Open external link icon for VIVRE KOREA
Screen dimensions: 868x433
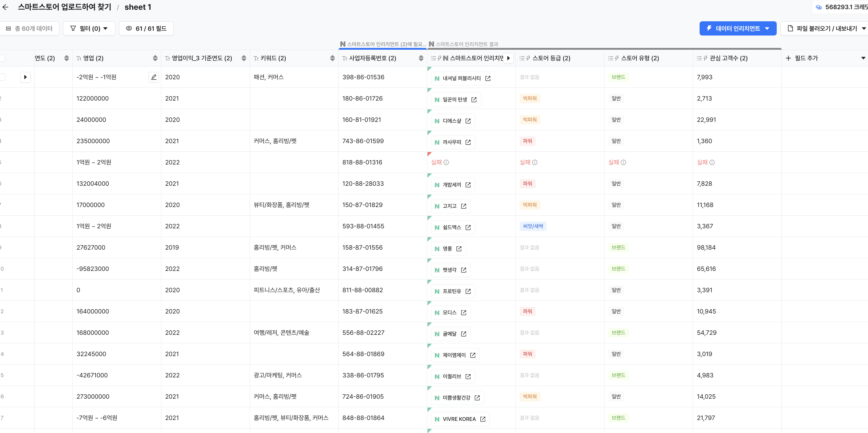tap(482, 419)
